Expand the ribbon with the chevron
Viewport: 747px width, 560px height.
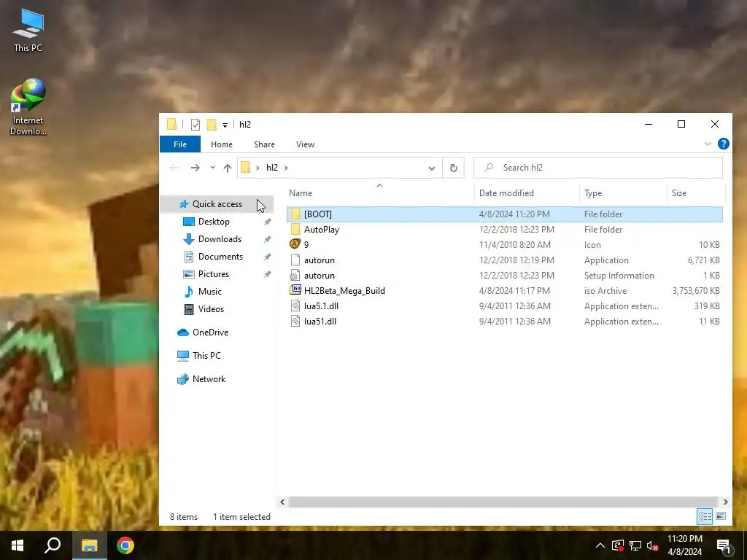pos(708,144)
